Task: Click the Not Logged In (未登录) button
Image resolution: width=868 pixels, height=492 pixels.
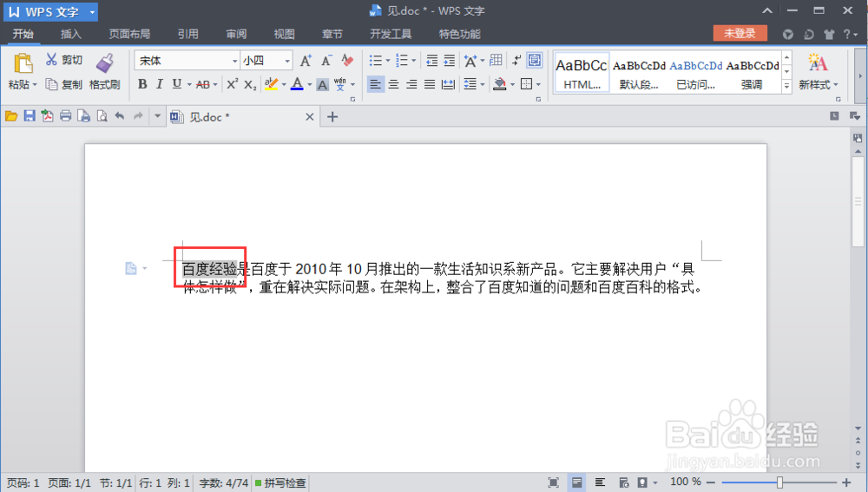Action: coord(740,33)
